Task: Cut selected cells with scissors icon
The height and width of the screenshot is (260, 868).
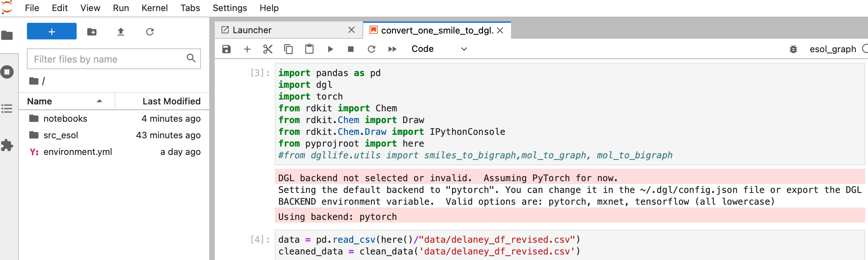Action: 268,49
